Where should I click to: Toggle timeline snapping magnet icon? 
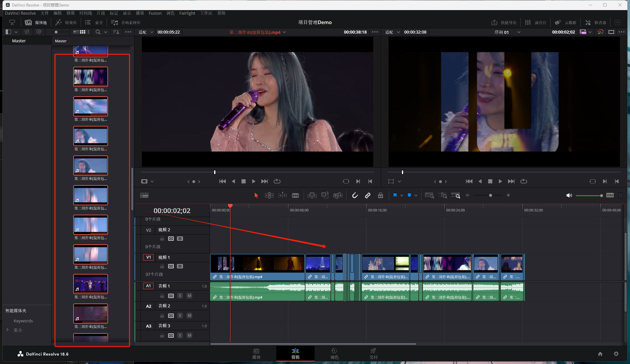355,195
